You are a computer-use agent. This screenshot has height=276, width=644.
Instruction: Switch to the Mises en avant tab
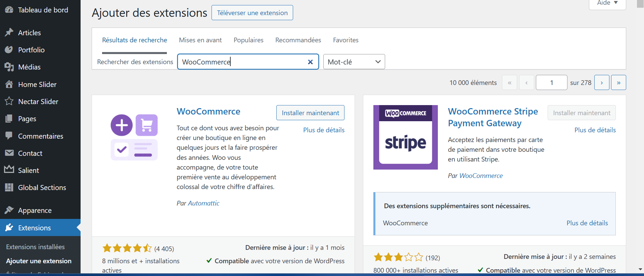click(x=200, y=40)
